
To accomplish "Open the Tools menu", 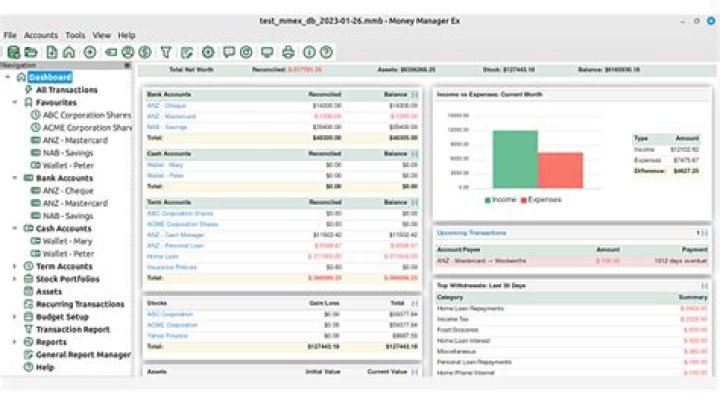I will pos(75,35).
